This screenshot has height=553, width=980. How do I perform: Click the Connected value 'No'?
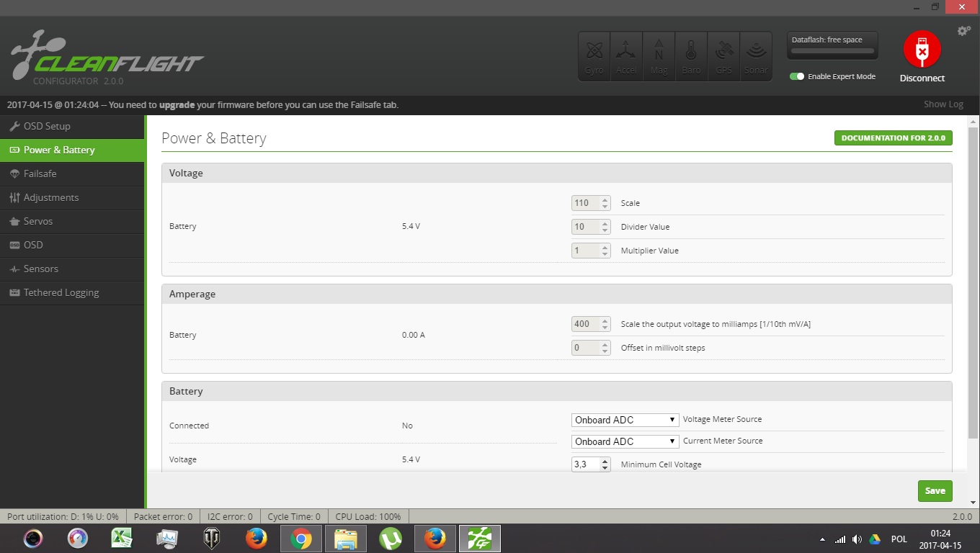pyautogui.click(x=407, y=426)
